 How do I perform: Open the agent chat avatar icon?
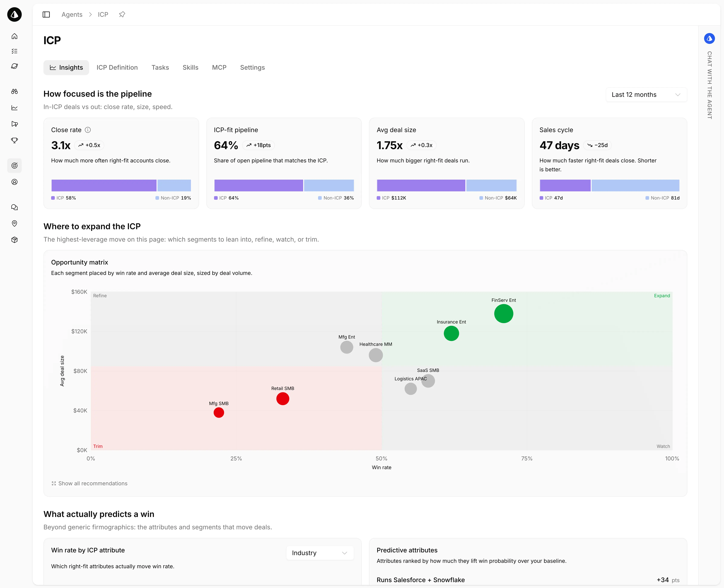(x=709, y=39)
